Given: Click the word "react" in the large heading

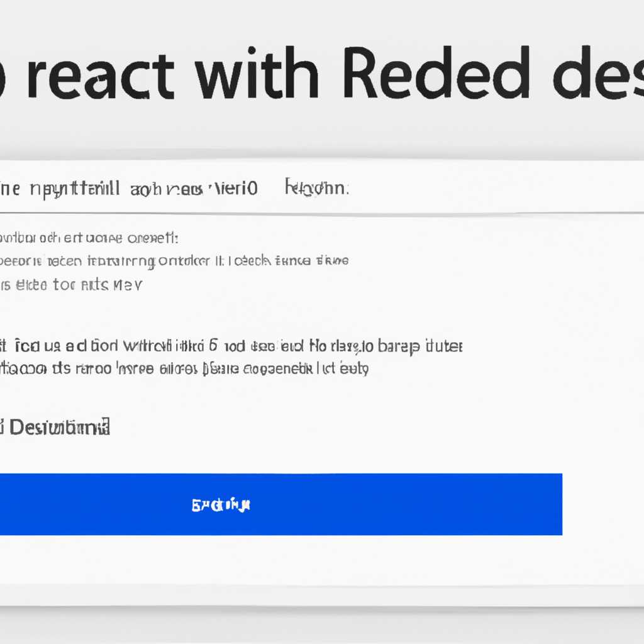Looking at the screenshot, I should point(101,77).
